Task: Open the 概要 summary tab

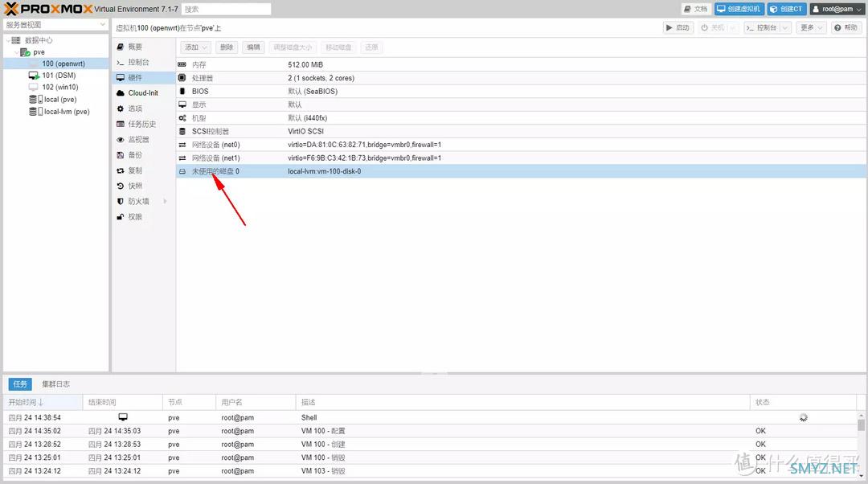Action: coord(143,47)
